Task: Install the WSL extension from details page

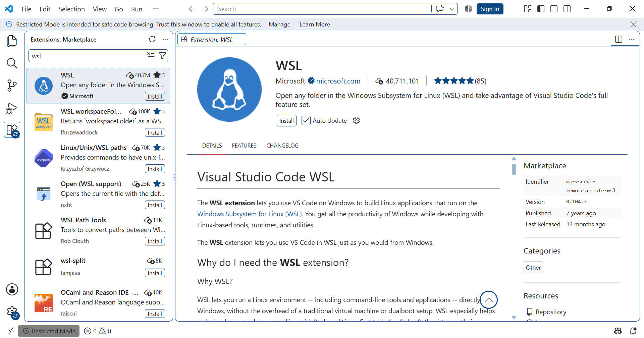Action: [x=286, y=120]
